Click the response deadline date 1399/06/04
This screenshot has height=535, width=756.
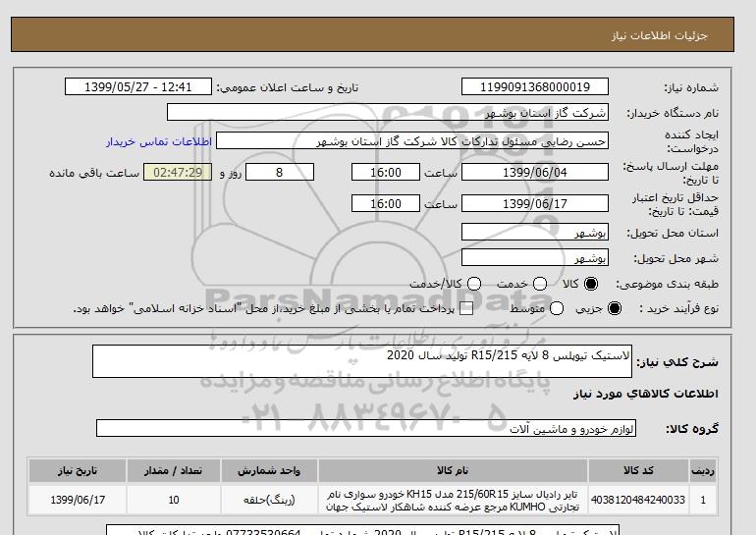535,172
